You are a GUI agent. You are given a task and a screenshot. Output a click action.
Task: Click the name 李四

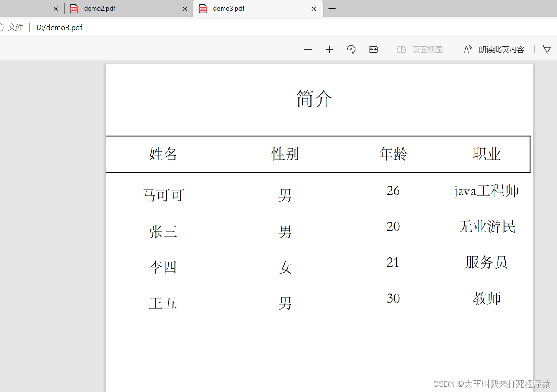click(163, 267)
